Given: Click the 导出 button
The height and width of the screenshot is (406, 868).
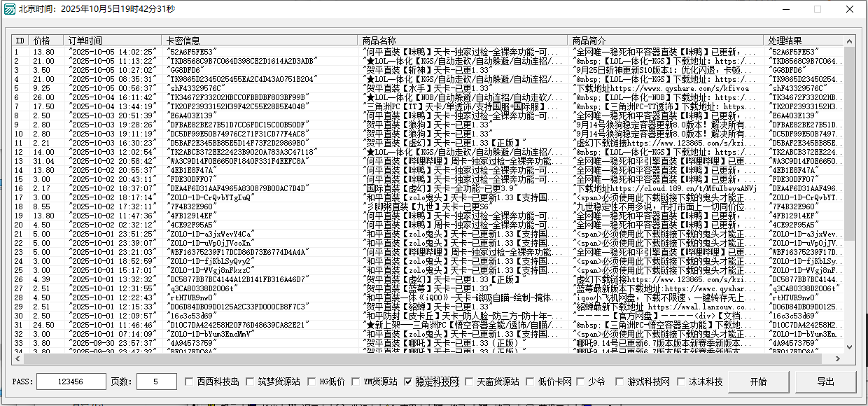Looking at the screenshot, I should pos(825,382).
